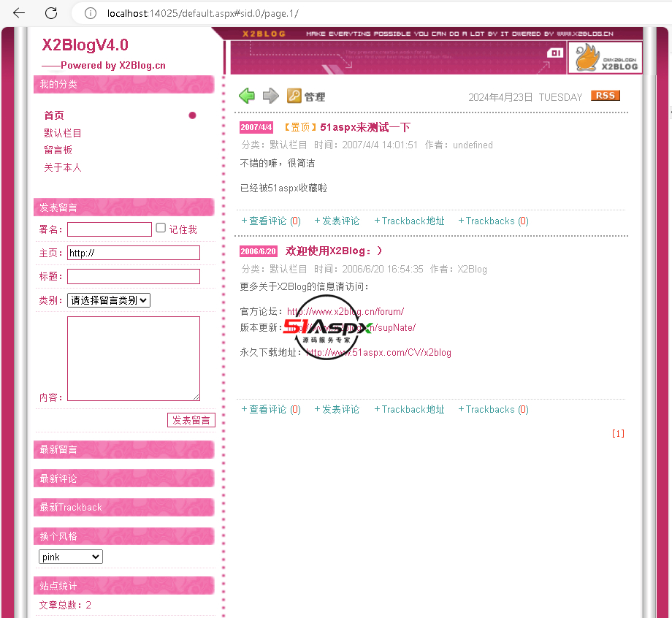The height and width of the screenshot is (618, 672).
Task: Click the 我的分类 section header
Action: [124, 84]
